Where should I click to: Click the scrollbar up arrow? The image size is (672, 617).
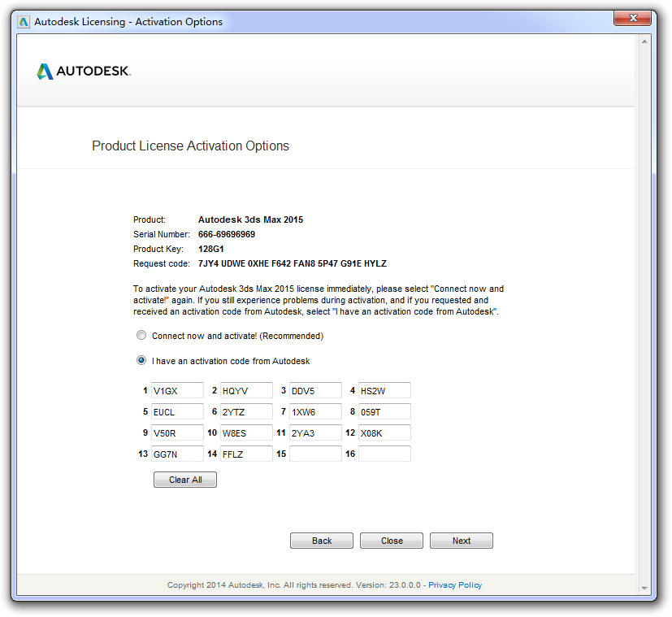point(644,41)
